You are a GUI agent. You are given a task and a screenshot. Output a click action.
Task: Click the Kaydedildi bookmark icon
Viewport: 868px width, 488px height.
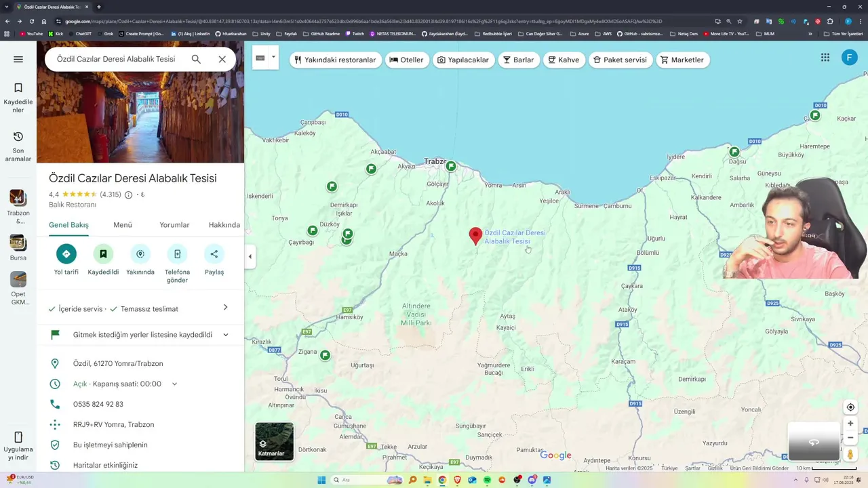pos(103,254)
